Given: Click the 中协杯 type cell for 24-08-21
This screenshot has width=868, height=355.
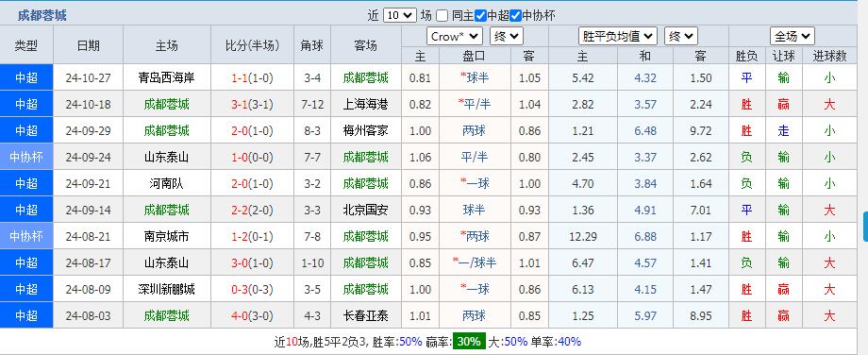Looking at the screenshot, I should [x=26, y=237].
